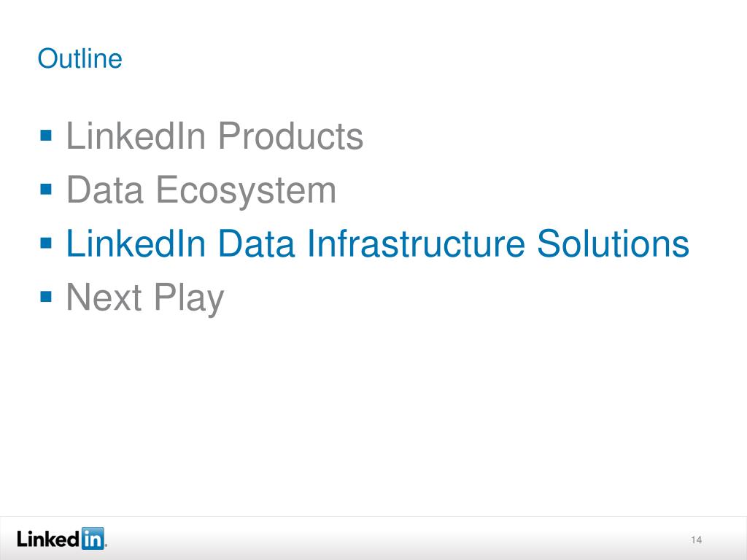Viewport: 747px width, 560px height.
Task: Select the 'LinkedIn Products' outline item
Action: pos(214,136)
